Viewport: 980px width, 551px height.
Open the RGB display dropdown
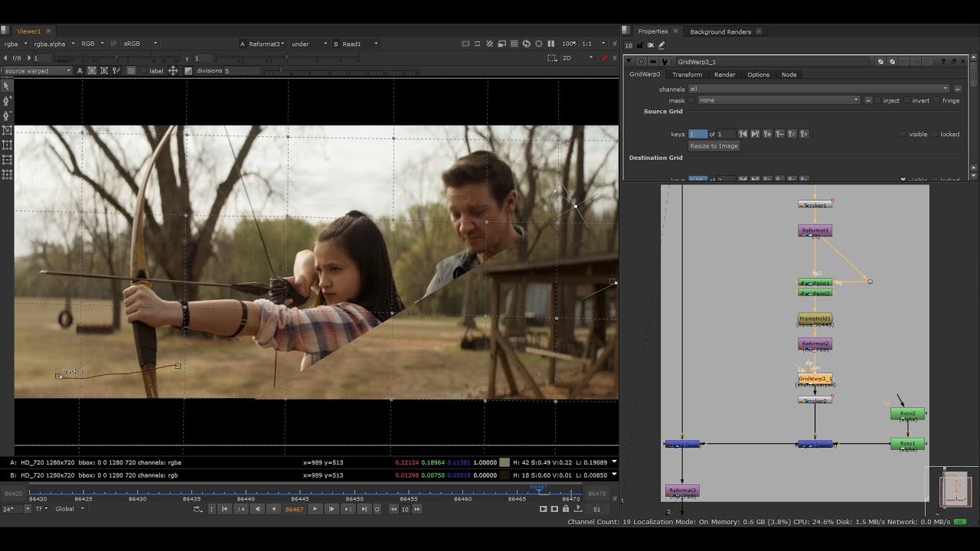coord(92,44)
